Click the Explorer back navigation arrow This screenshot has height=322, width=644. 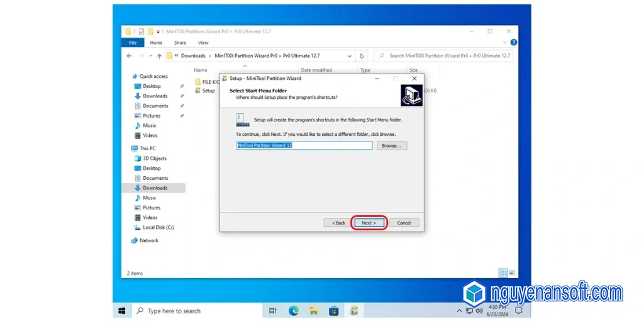click(130, 56)
